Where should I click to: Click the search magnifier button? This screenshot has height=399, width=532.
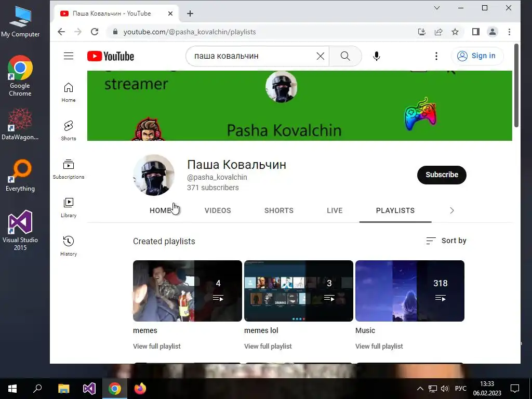coord(345,56)
